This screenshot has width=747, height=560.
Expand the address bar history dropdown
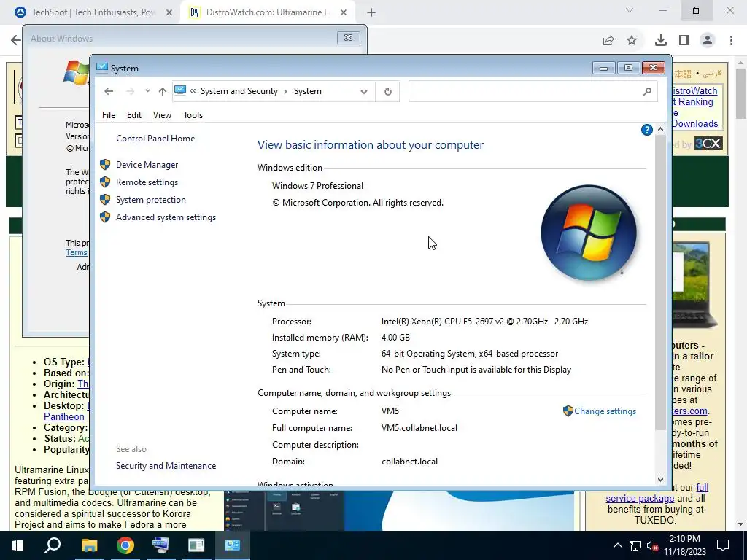[x=364, y=91]
